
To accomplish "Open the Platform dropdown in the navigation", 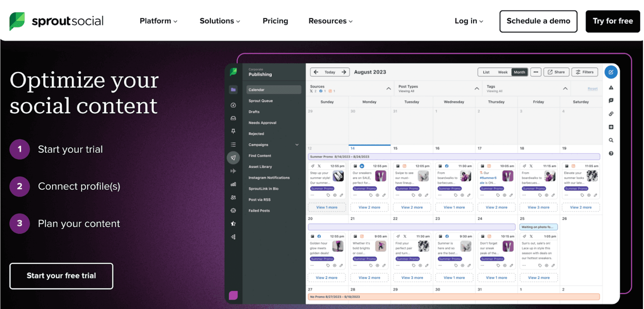I will 158,21.
